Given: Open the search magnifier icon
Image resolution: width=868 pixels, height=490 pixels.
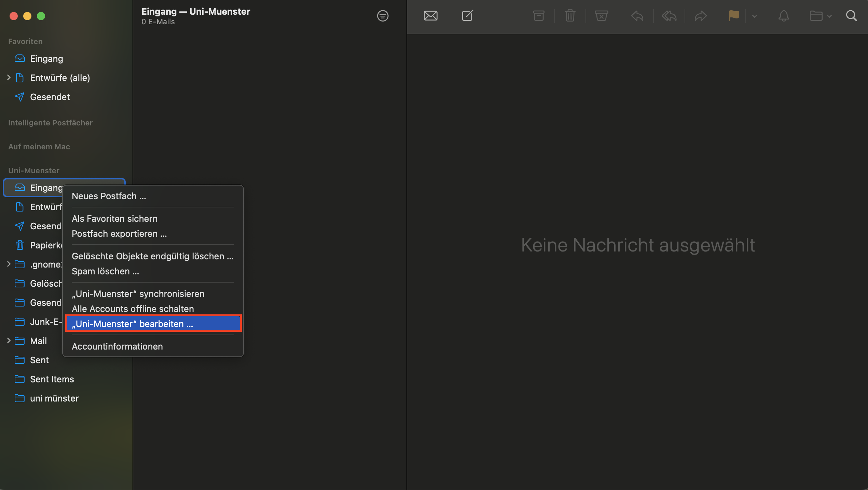Looking at the screenshot, I should tap(851, 16).
